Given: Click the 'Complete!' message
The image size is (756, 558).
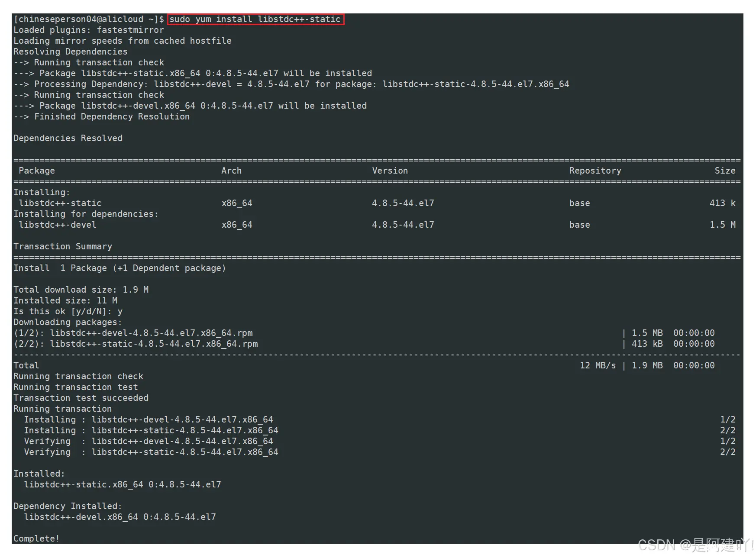Looking at the screenshot, I should 36,539.
